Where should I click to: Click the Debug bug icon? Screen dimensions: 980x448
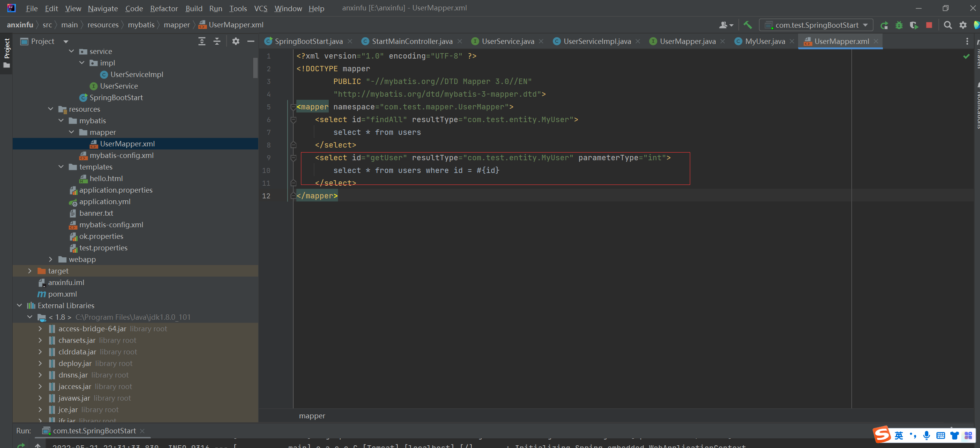899,25
